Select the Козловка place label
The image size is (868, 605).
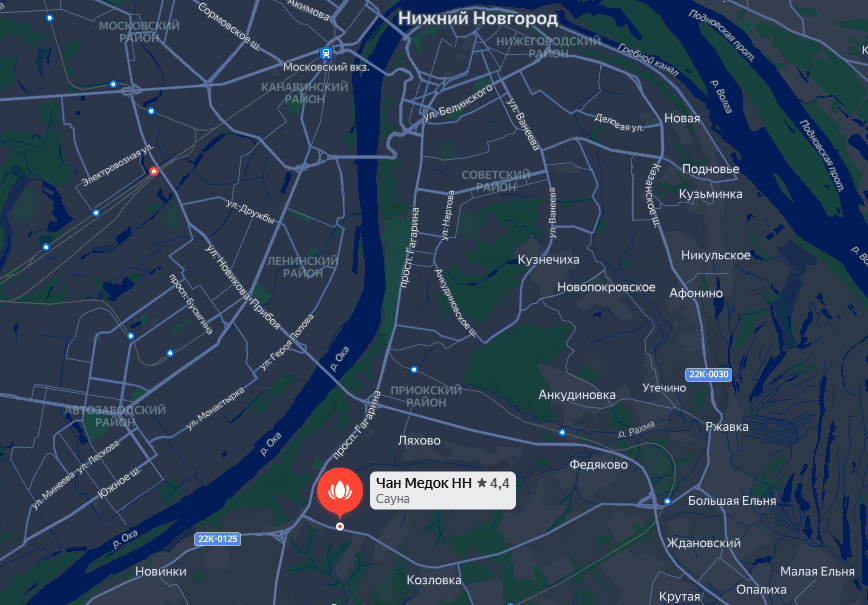point(434,580)
